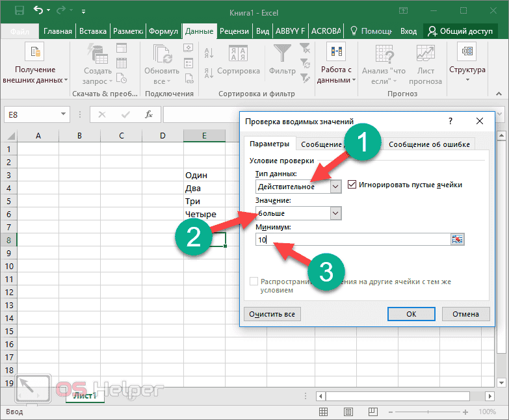Click the 'Работа с данными' tools icon

[336, 52]
